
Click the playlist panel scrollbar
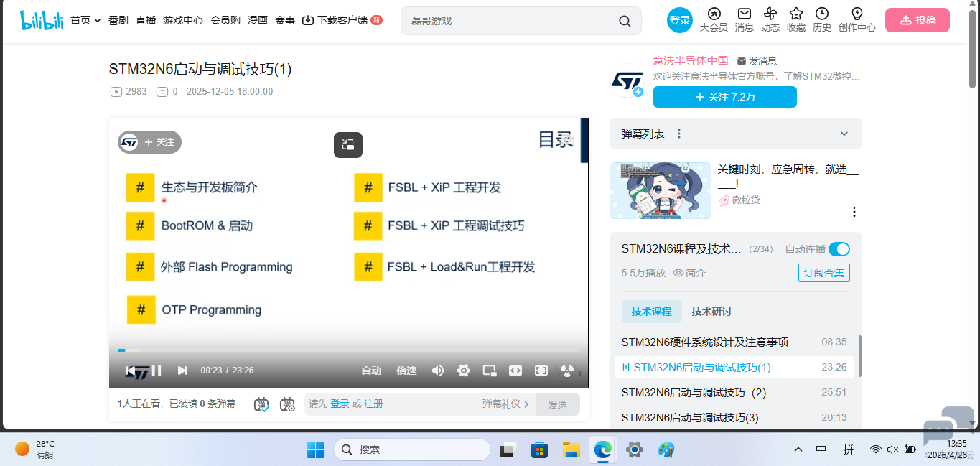[859, 355]
